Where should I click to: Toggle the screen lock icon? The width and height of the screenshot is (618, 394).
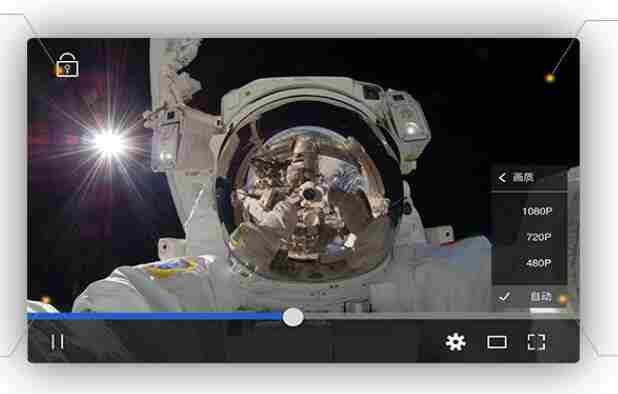pyautogui.click(x=67, y=65)
